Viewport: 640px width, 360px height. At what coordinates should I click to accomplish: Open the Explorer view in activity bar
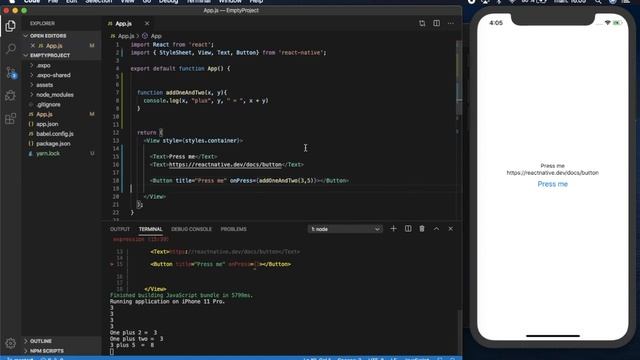pyautogui.click(x=11, y=26)
